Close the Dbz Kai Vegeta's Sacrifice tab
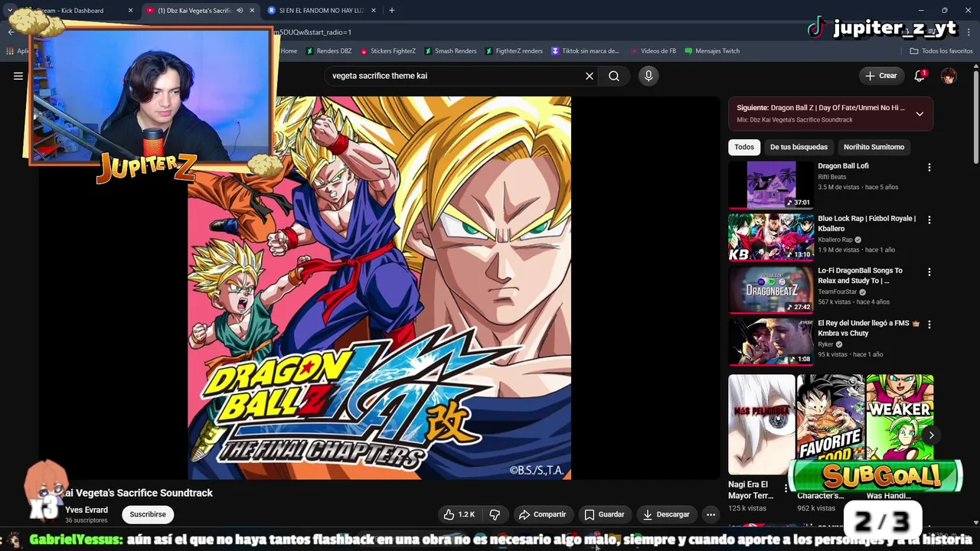The width and height of the screenshot is (980, 551). 252,11
